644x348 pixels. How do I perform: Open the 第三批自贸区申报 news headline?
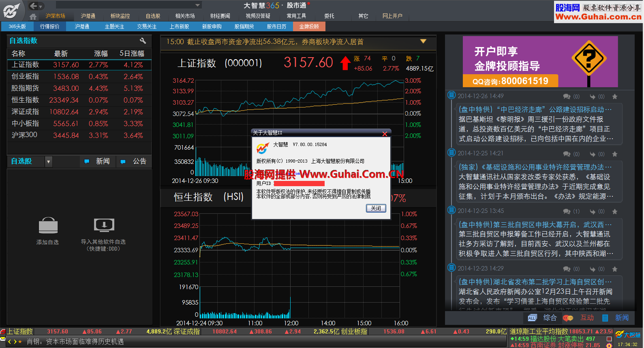point(535,225)
